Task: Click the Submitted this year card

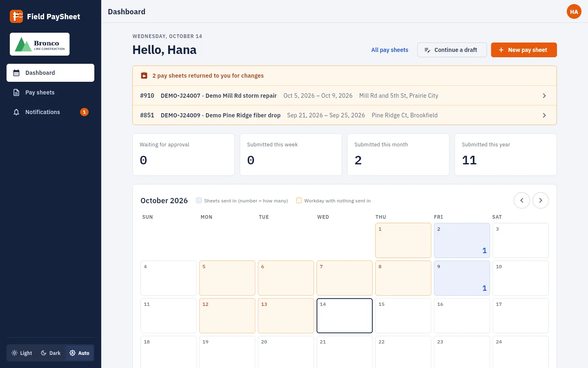Action: click(506, 155)
